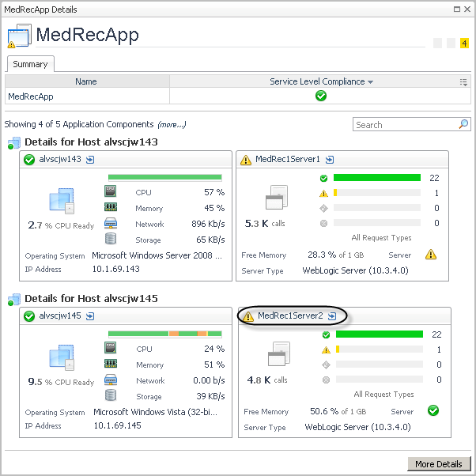Click the host icon beside Details for Host alvscjw145

pyautogui.click(x=14, y=300)
